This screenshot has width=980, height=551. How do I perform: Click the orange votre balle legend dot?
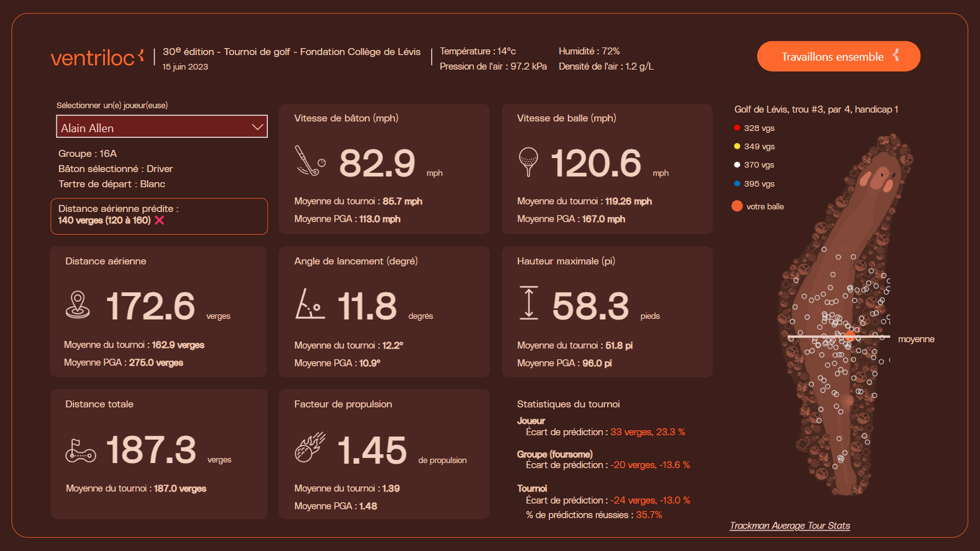click(x=737, y=206)
